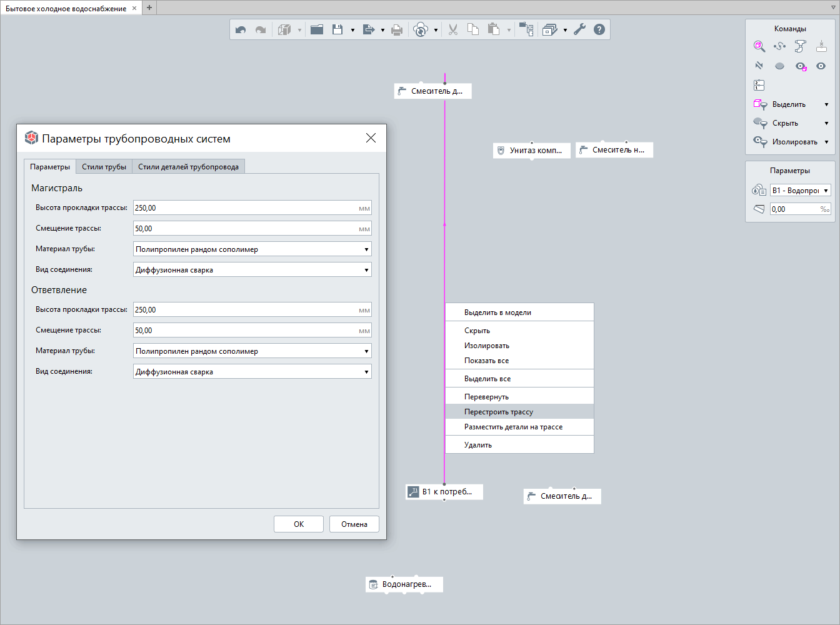The image size is (840, 625).
Task: Choose Удалить in context menu
Action: click(519, 445)
